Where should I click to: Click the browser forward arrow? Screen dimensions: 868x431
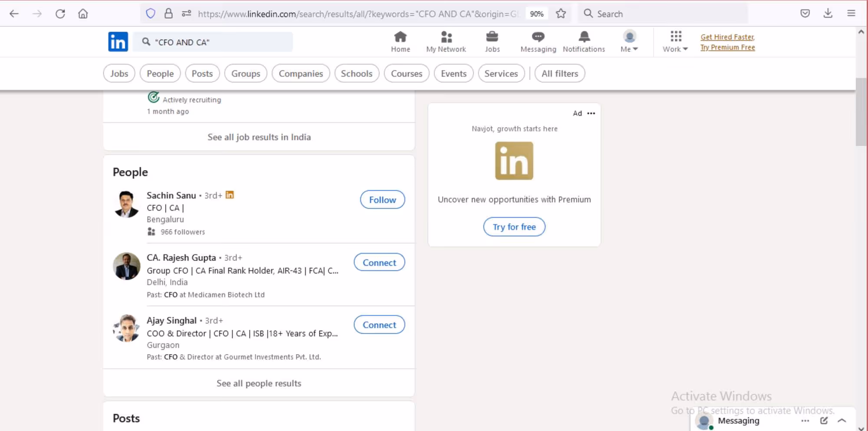(37, 13)
